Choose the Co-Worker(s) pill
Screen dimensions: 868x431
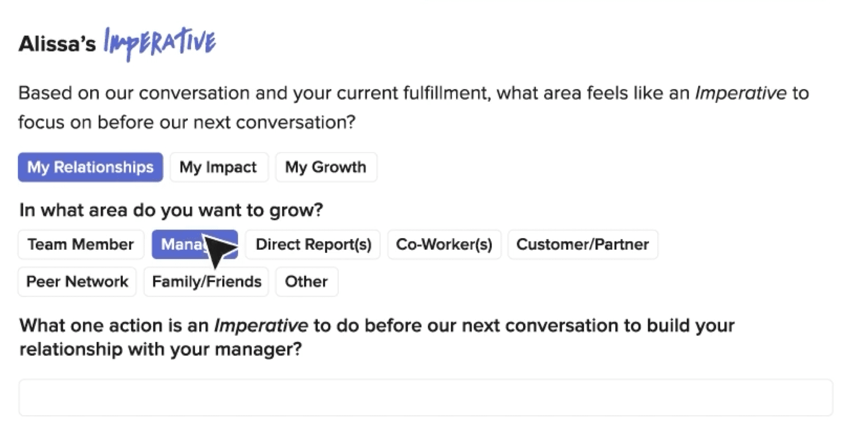pos(444,244)
